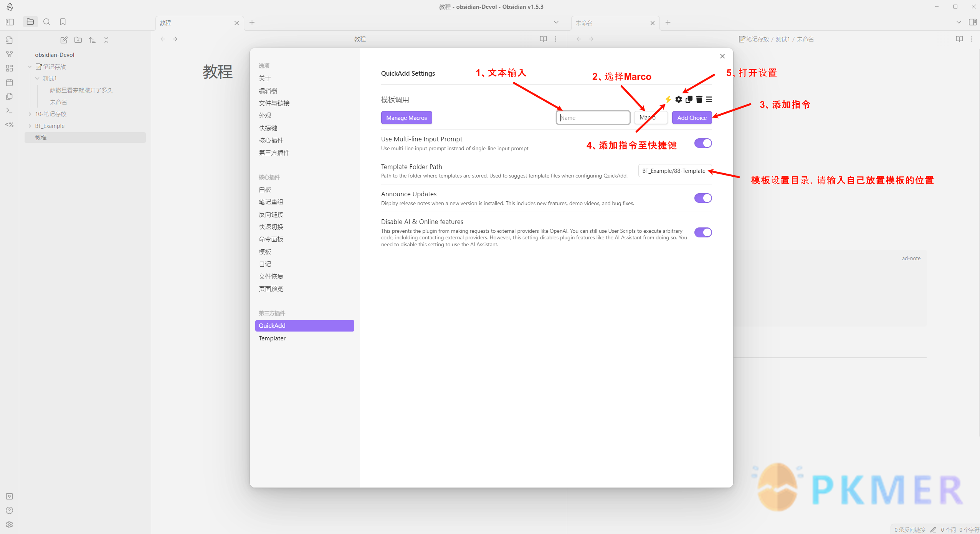Click the search icon in the sidebar
The height and width of the screenshot is (534, 980).
click(46, 22)
